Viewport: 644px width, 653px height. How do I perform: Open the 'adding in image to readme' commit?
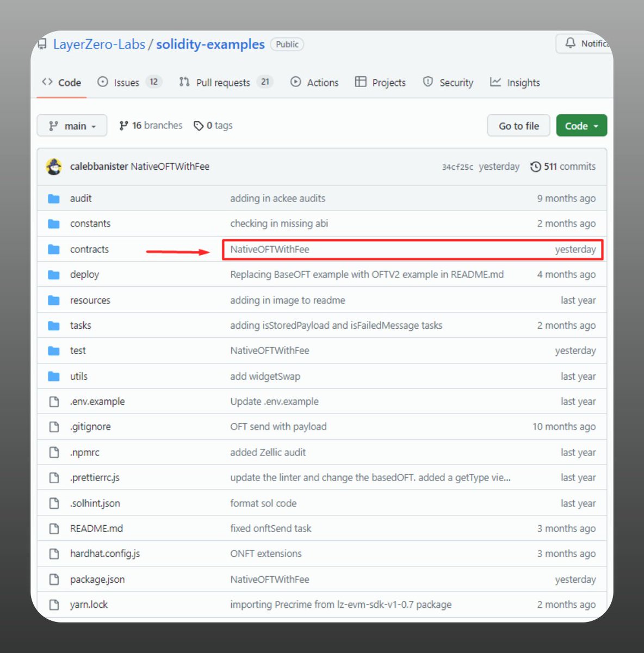tap(288, 300)
